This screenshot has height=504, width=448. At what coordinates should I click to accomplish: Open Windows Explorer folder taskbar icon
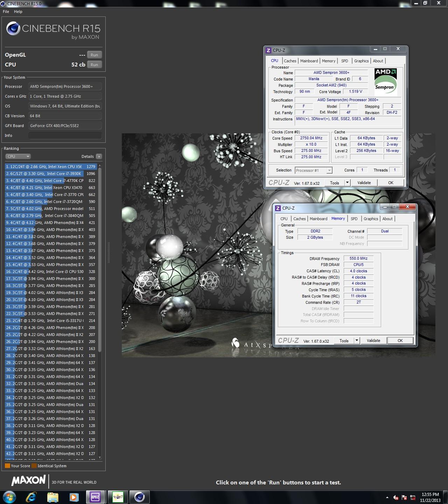[52, 497]
